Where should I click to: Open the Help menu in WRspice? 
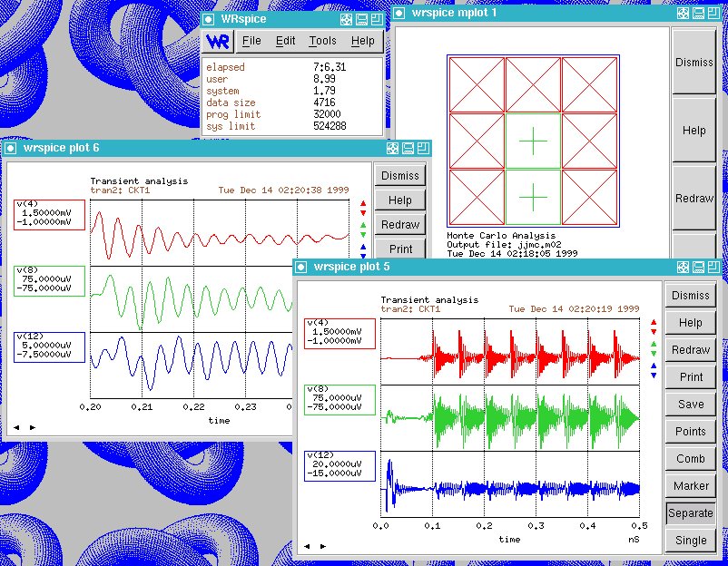point(362,41)
